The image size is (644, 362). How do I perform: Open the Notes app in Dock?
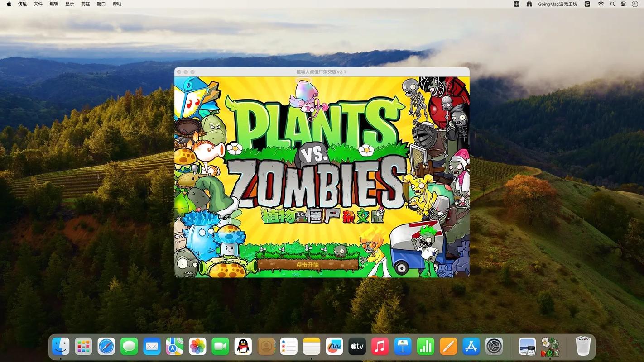coord(312,347)
